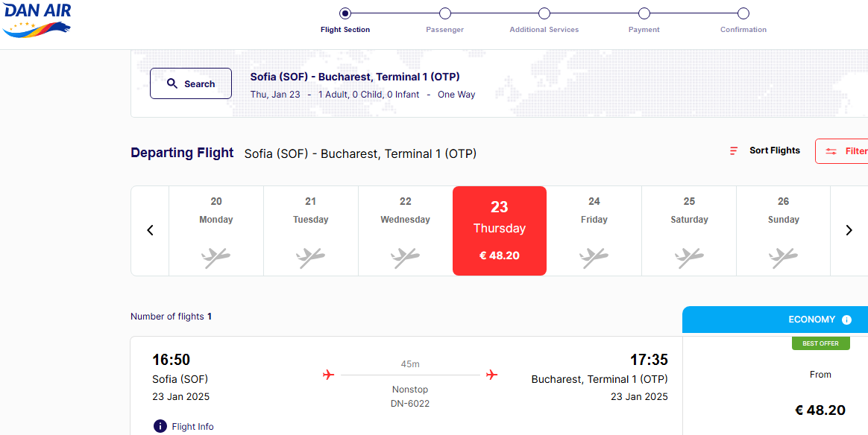This screenshot has width=868, height=435.
Task: Choose Wednesday 22 date tab
Action: point(405,231)
